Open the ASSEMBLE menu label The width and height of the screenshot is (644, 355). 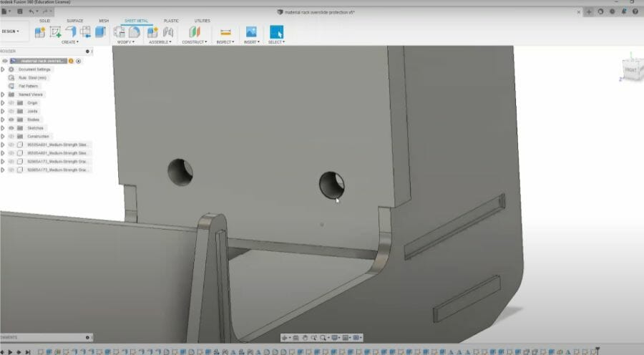[160, 42]
